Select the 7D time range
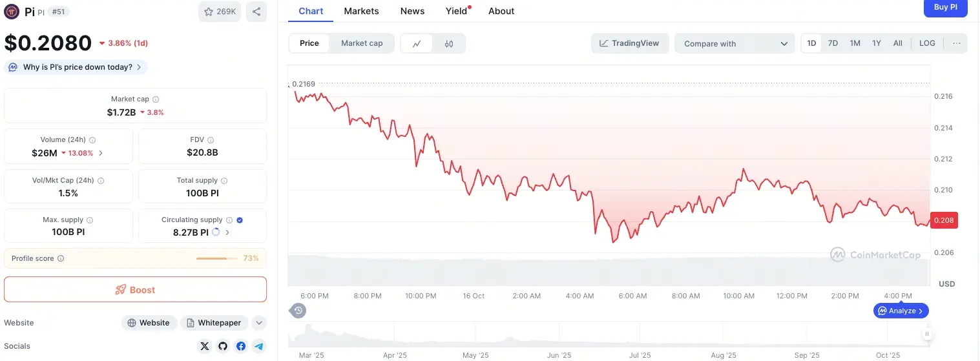This screenshot has width=980, height=361. pyautogui.click(x=833, y=43)
